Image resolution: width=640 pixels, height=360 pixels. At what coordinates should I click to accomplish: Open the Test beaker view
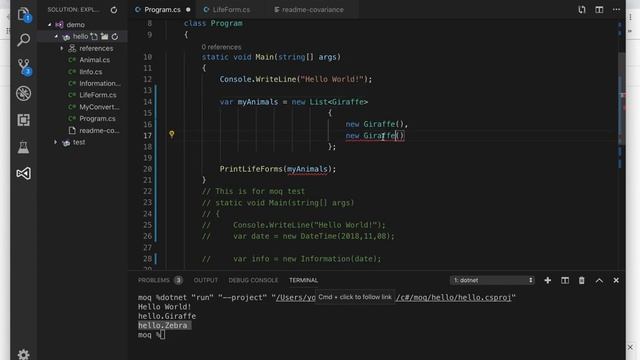(23, 147)
